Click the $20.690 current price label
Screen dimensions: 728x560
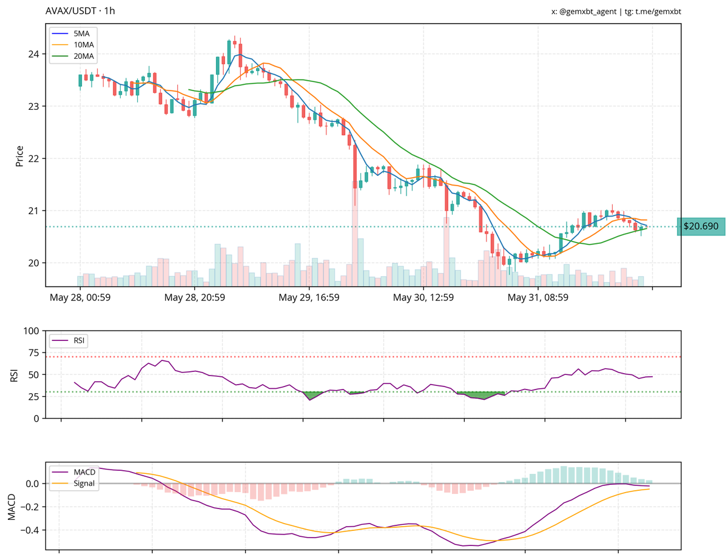[x=701, y=226]
